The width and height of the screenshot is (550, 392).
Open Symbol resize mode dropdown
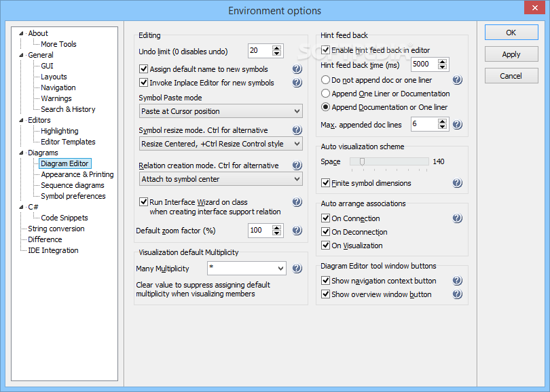point(221,144)
